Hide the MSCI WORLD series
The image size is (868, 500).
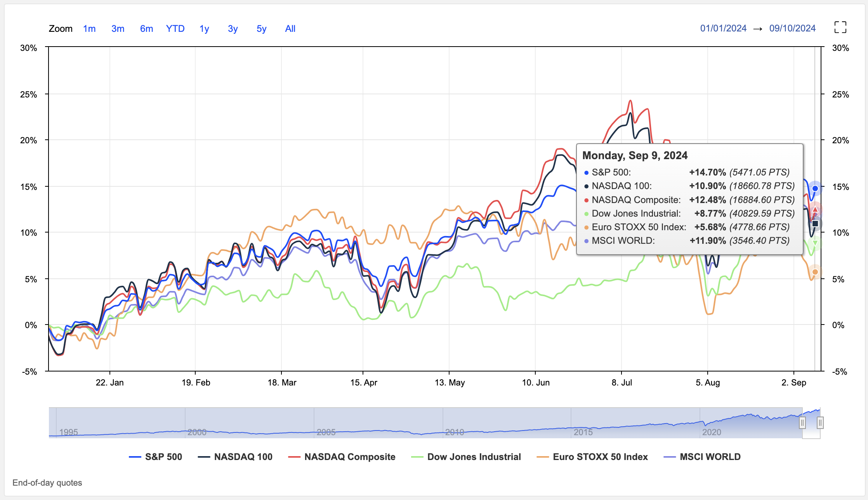coord(710,457)
